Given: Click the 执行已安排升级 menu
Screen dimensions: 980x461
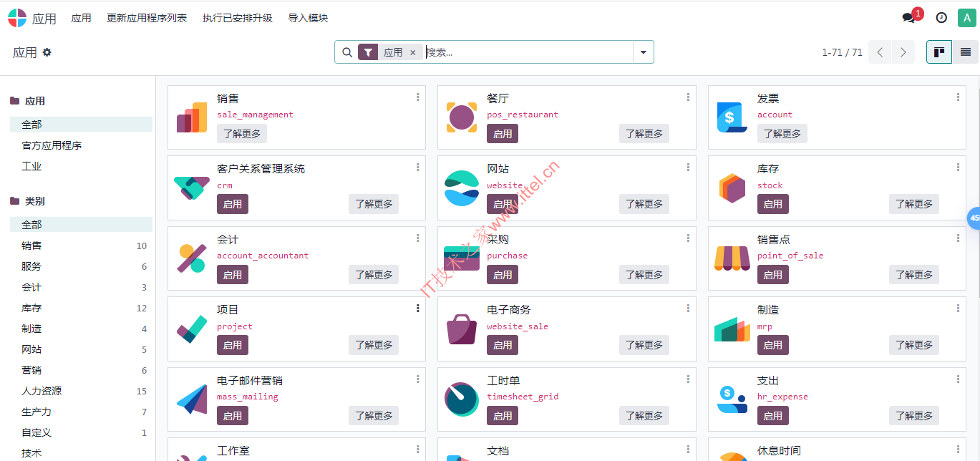Looking at the screenshot, I should (238, 18).
